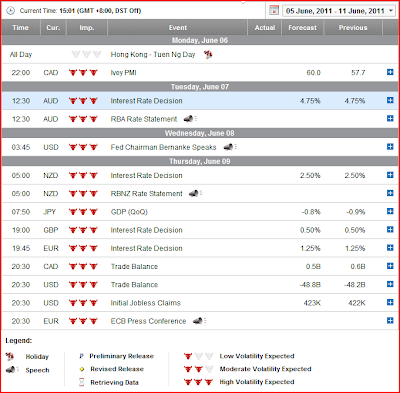Click forecast value 60.0 for Ivey PMI
This screenshot has width=400, height=393.
[313, 73]
